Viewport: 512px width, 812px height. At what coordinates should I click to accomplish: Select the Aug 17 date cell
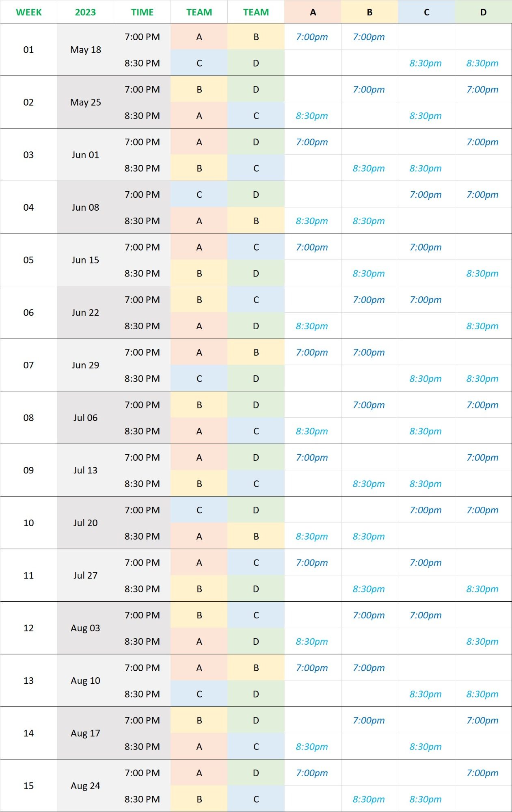pos(85,733)
